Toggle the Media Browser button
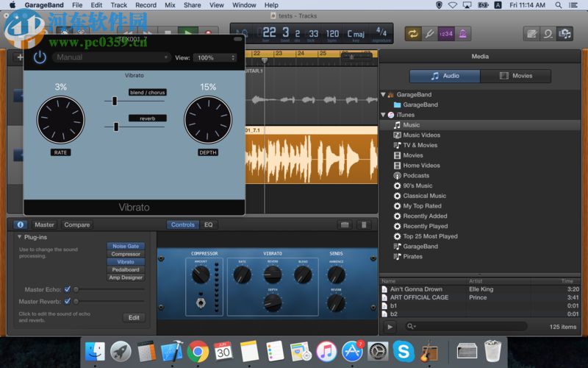The width and height of the screenshot is (588, 368). [564, 34]
